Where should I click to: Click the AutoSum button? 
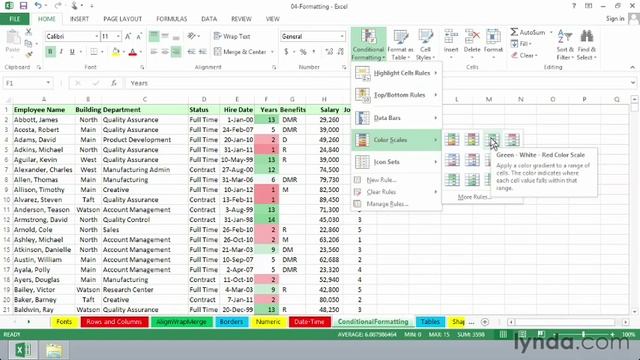click(x=528, y=32)
